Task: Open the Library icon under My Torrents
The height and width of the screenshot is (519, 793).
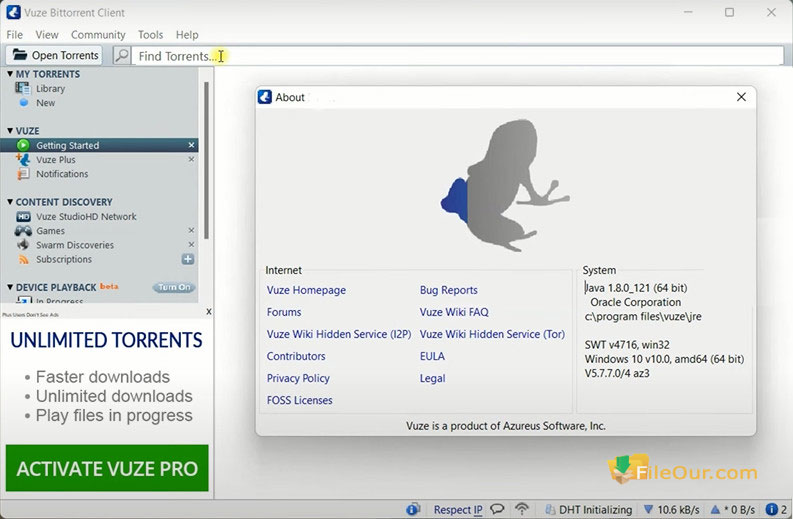Action: click(22, 88)
